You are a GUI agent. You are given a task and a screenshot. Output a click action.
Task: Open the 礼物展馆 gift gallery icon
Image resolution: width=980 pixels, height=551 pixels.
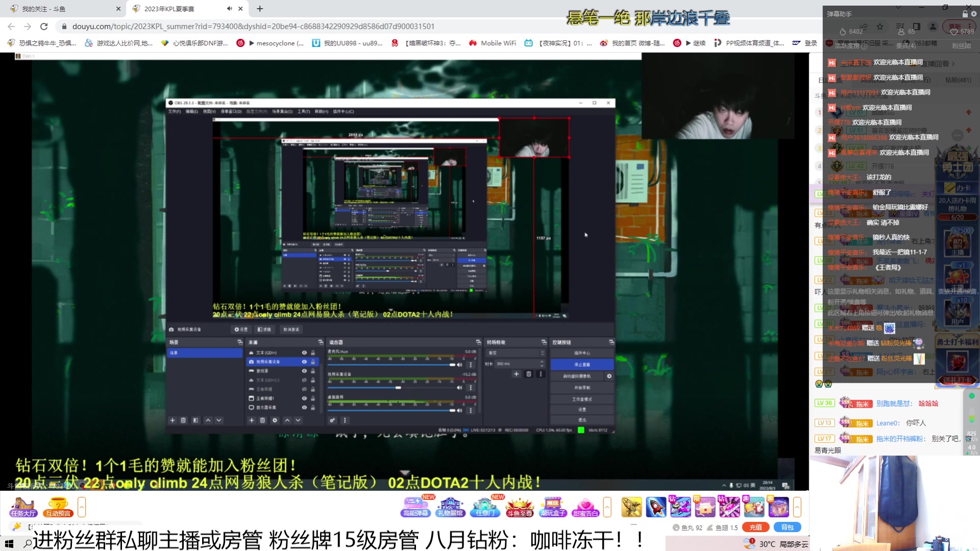(x=450, y=507)
